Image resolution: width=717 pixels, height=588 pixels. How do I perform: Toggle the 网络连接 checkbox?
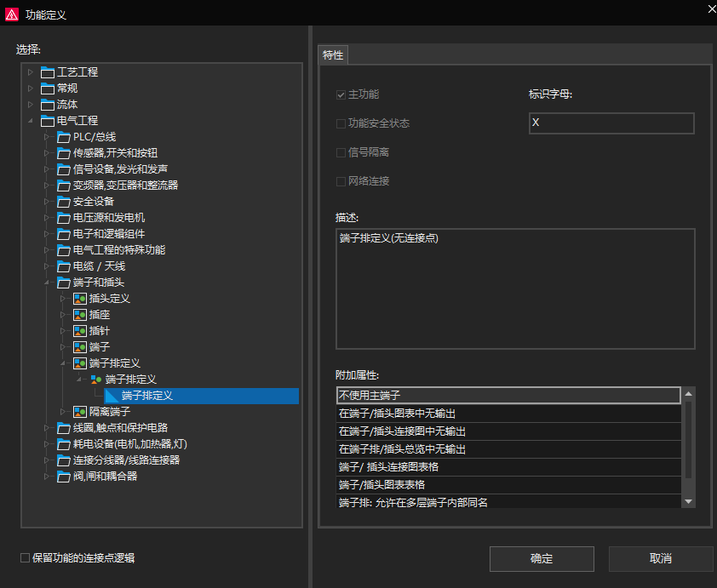(341, 181)
